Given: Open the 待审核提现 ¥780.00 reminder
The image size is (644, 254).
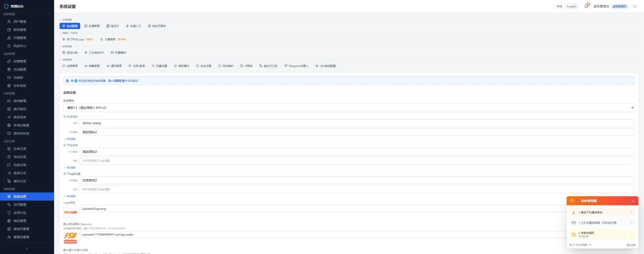Looking at the screenshot, I should click(602, 234).
